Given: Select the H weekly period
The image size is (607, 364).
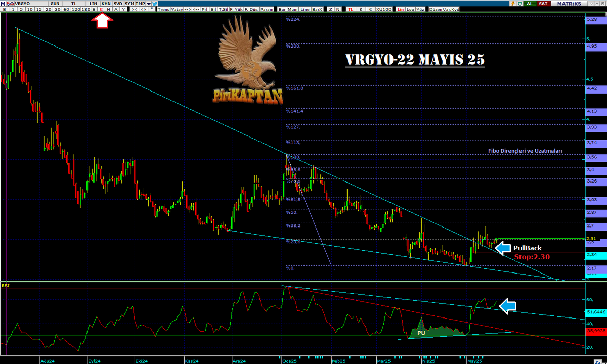Looking at the screenshot, I should [x=108, y=10].
